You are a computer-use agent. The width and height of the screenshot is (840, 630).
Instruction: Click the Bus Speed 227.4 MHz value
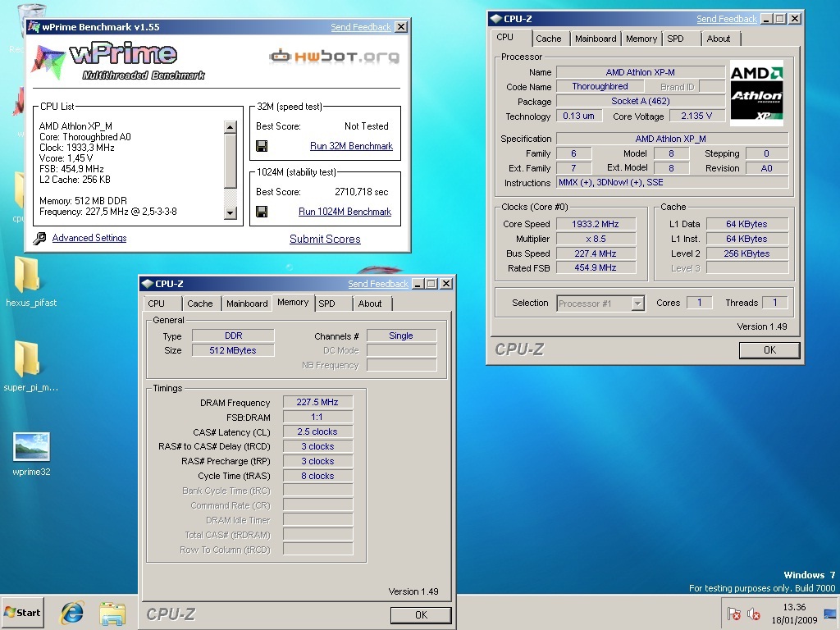pos(596,253)
